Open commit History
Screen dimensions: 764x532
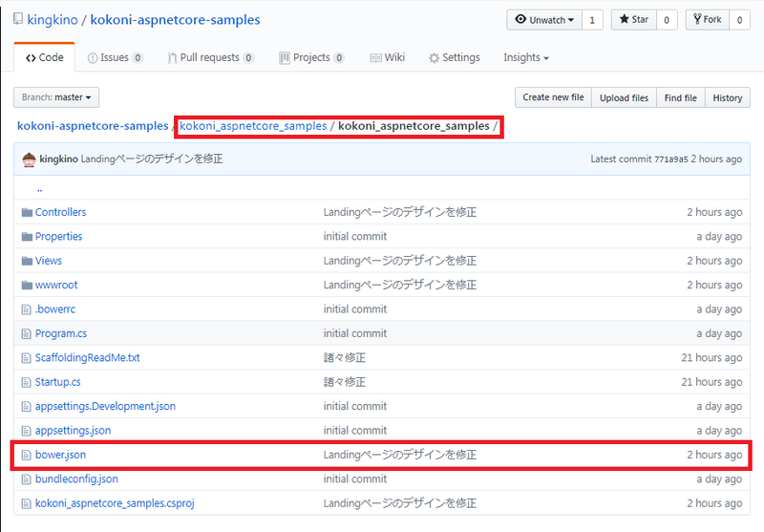click(x=728, y=97)
